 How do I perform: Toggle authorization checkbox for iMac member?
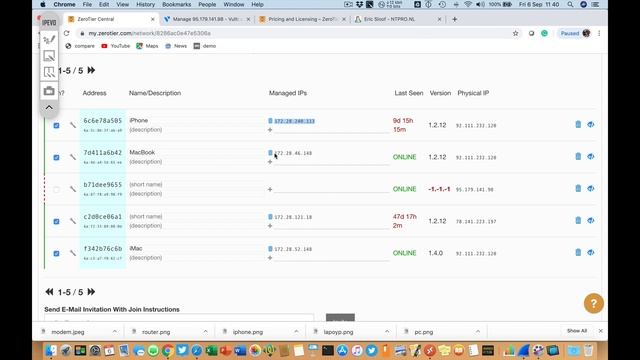[x=56, y=253]
